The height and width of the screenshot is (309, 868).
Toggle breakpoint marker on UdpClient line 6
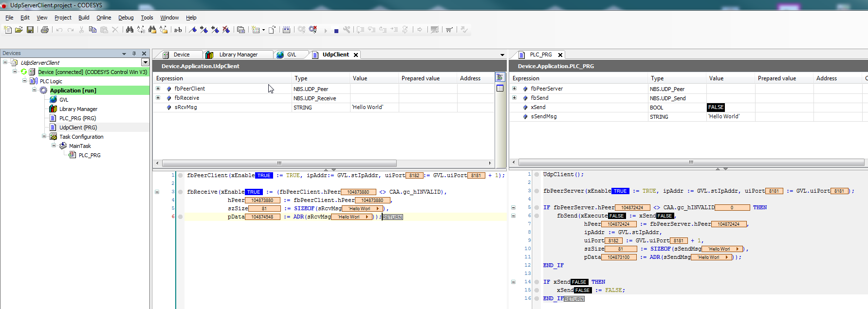point(180,217)
